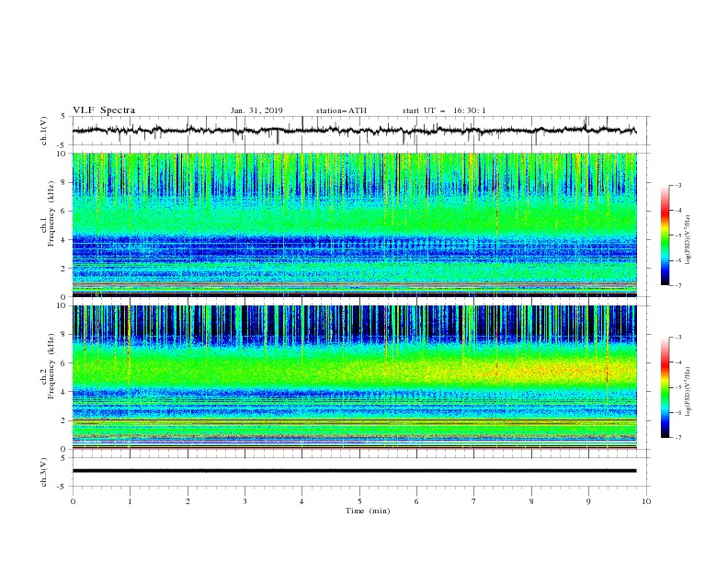
Task: Click the "-3" tick on upper color bar
Action: click(x=677, y=185)
